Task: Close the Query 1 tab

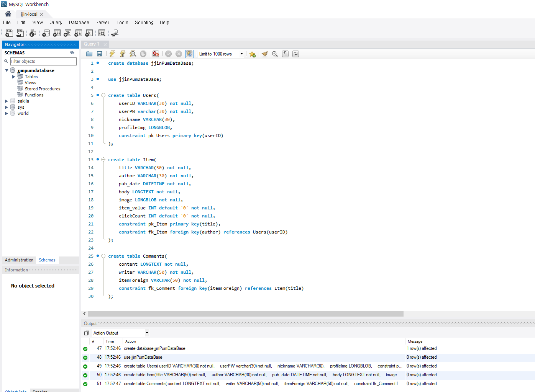Action: (x=105, y=45)
